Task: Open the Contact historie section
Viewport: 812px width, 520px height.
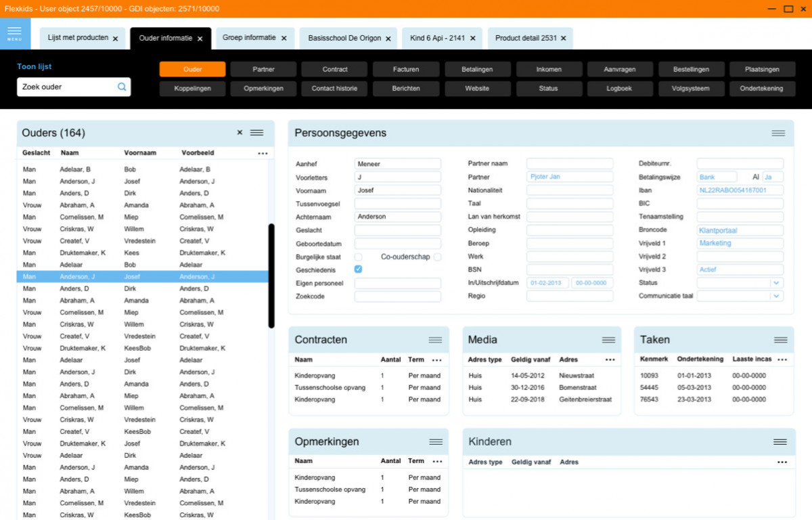Action: pos(335,88)
